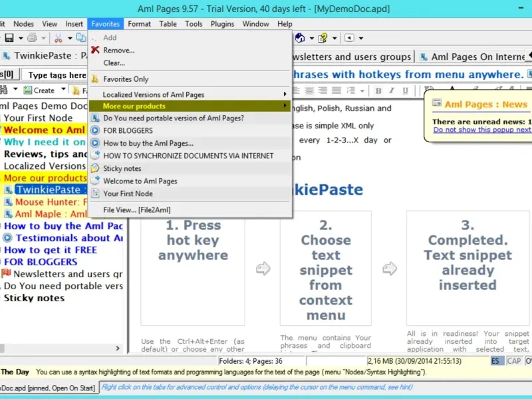Click the Copy pages toolbar icon
This screenshot has width=532, height=399.
(x=81, y=38)
